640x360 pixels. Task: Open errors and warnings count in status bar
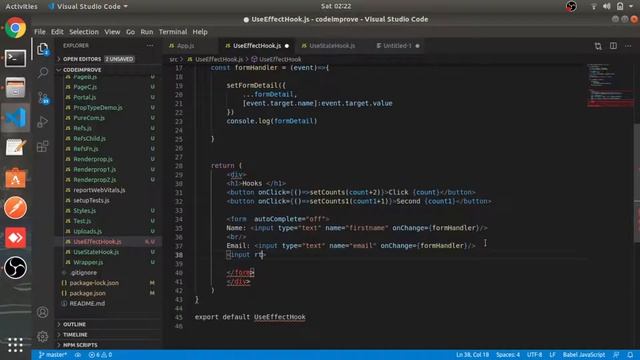pos(100,355)
